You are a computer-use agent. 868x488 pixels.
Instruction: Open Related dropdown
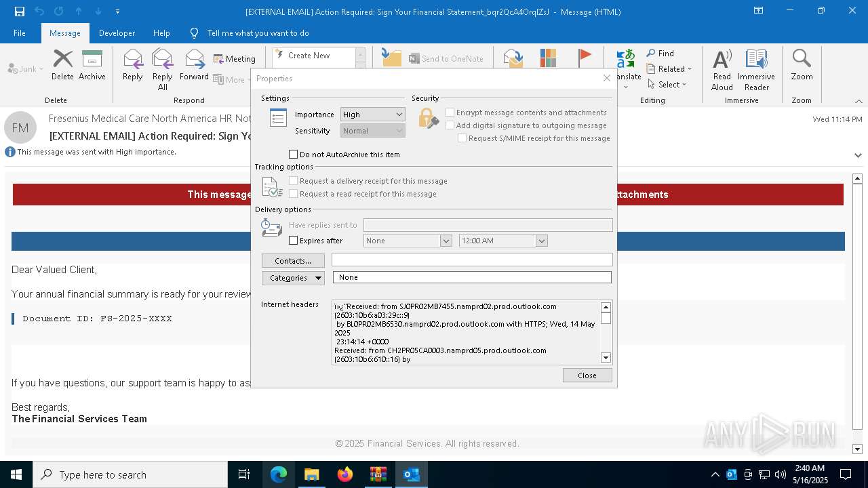click(669, 69)
